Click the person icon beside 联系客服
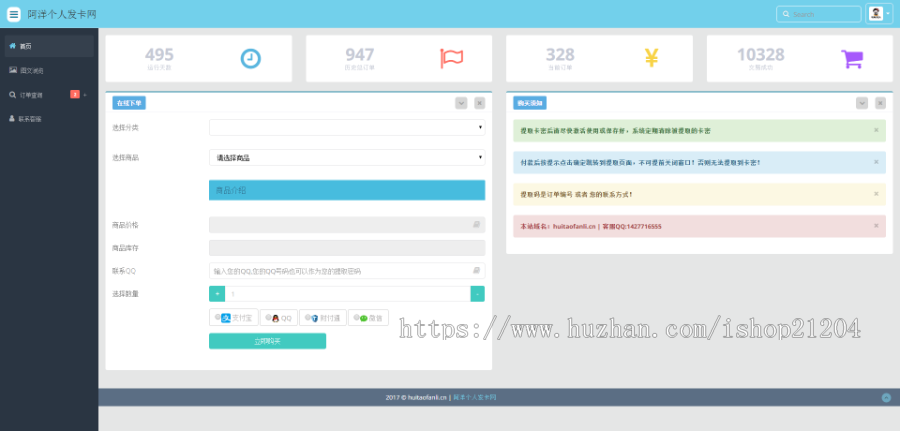 pyautogui.click(x=12, y=118)
